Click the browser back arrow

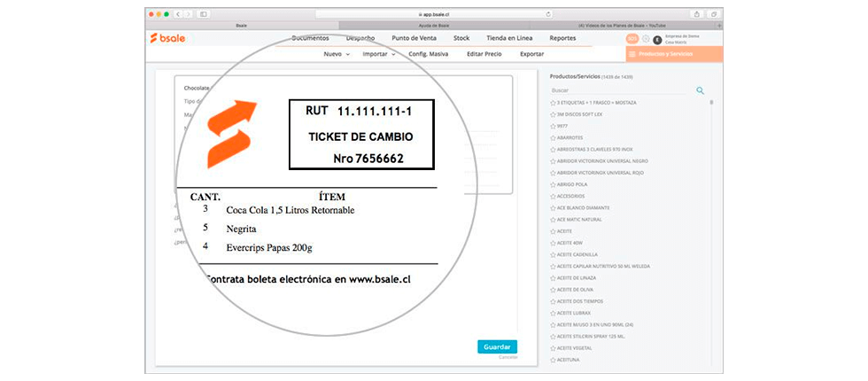pyautogui.click(x=178, y=14)
